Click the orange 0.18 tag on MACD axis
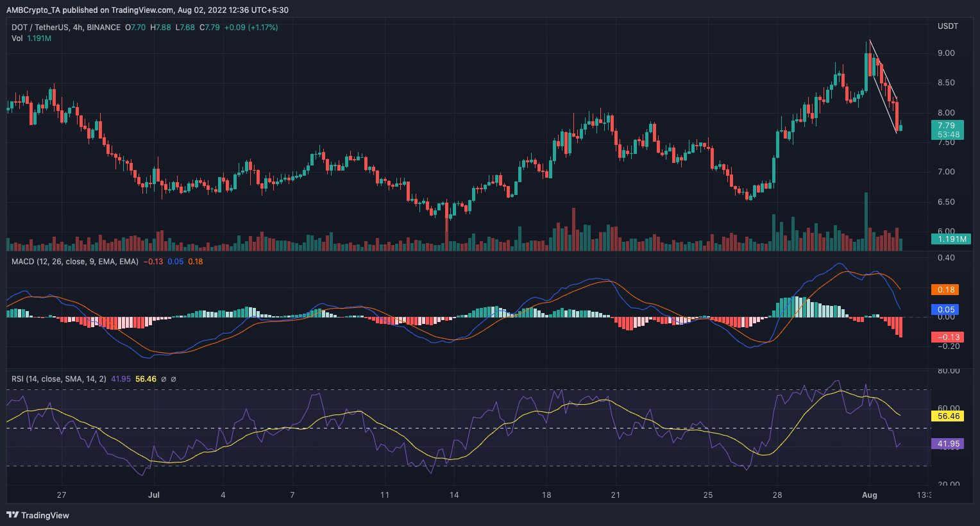This screenshot has width=980, height=526. point(945,290)
